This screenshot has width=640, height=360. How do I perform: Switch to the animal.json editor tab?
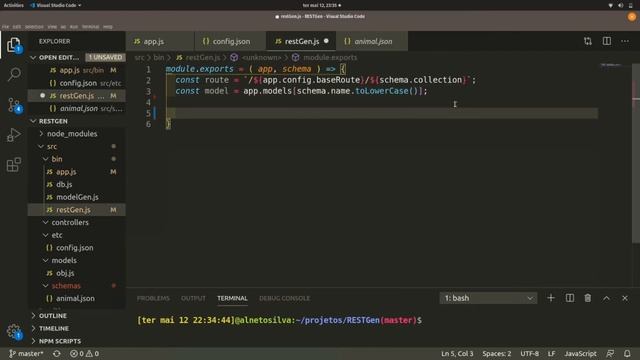point(372,41)
